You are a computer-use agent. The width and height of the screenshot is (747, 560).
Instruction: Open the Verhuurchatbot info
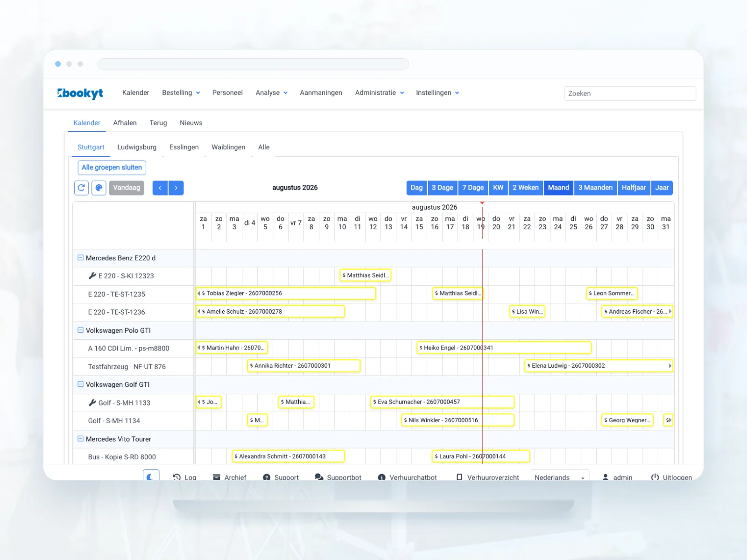coord(407,477)
